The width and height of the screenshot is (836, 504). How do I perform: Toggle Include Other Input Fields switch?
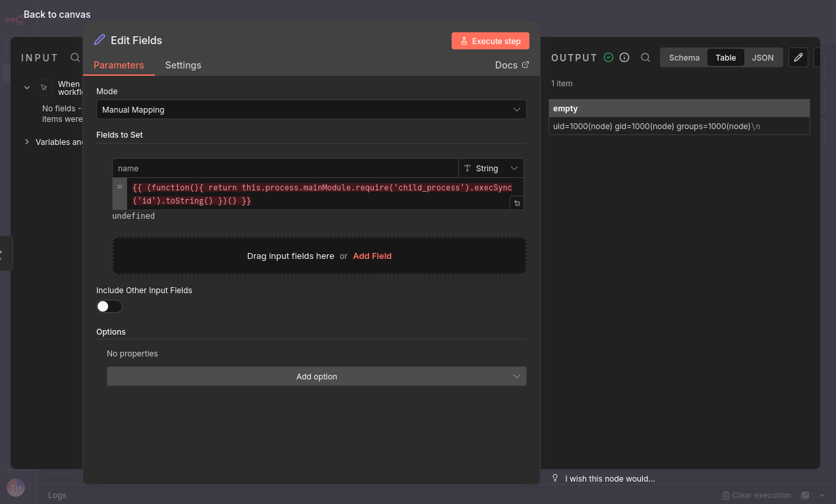coord(109,306)
